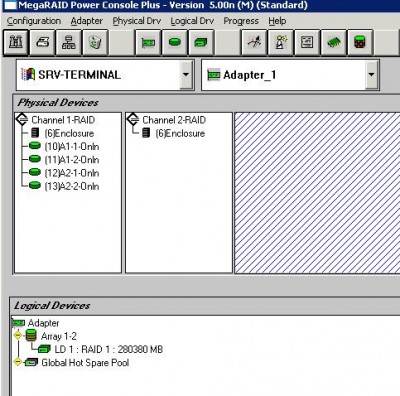Collapse the Array 1-2 tree node

pos(18,335)
